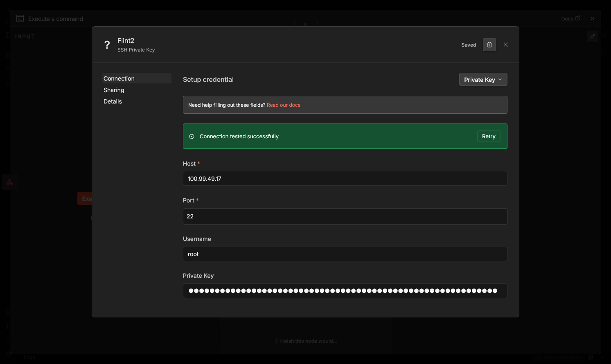Focus the Port input field

click(x=345, y=216)
